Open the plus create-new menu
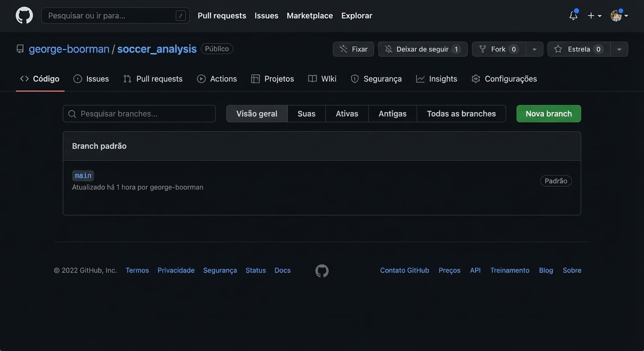 (x=595, y=16)
